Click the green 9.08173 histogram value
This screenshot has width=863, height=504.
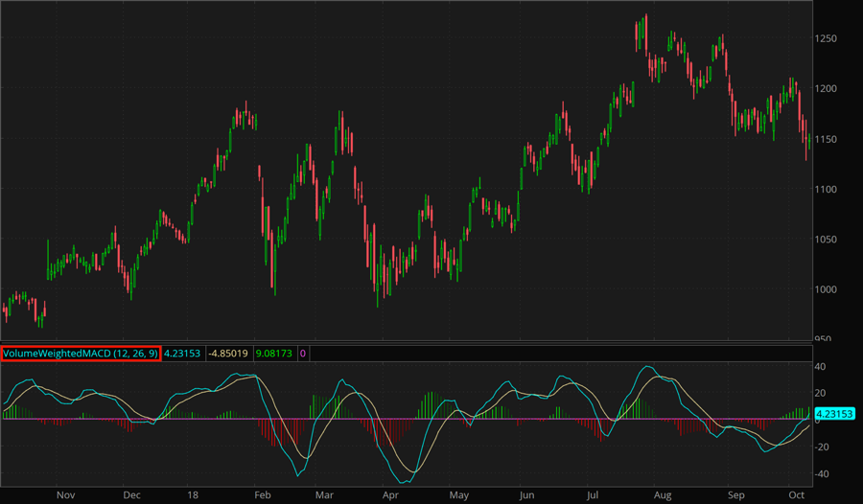(280, 354)
